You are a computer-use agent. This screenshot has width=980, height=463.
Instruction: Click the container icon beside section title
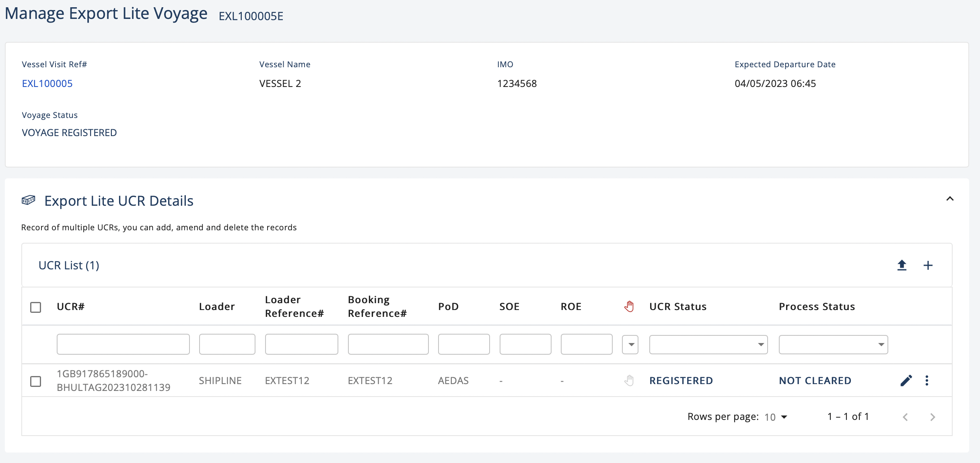tap(28, 200)
